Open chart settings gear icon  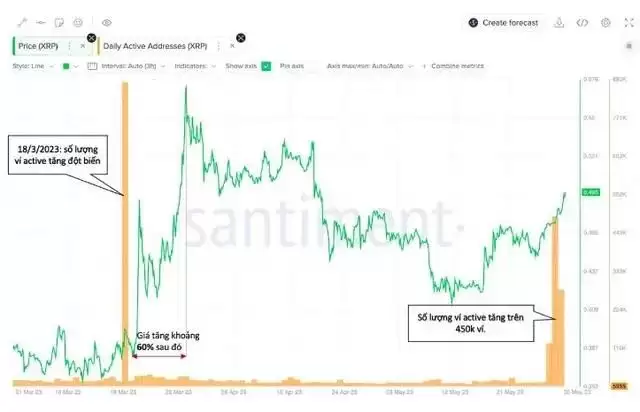click(605, 22)
